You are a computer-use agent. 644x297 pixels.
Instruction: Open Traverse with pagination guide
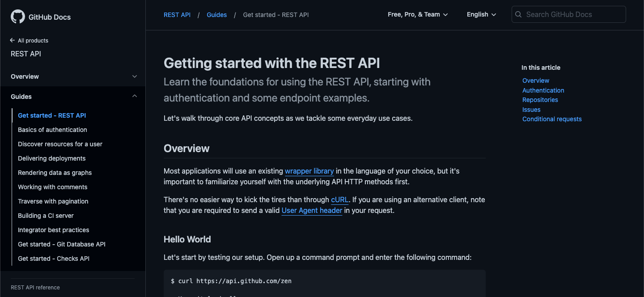53,201
